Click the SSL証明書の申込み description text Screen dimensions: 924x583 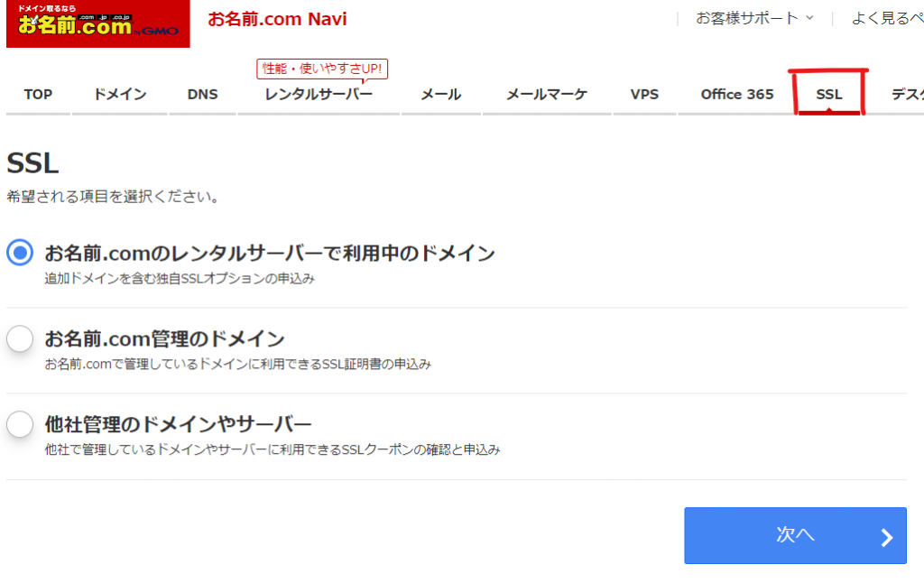(238, 364)
